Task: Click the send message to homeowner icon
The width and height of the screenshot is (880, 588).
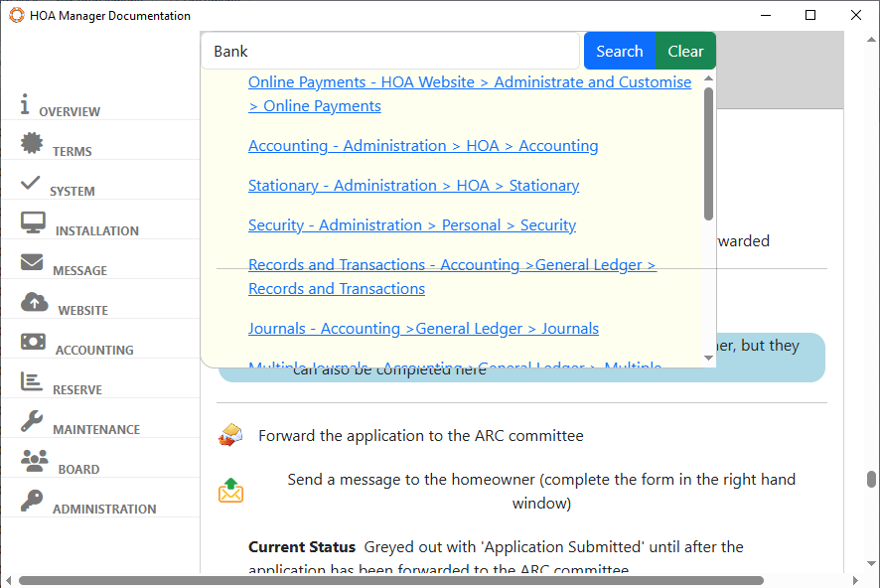Action: [x=231, y=491]
